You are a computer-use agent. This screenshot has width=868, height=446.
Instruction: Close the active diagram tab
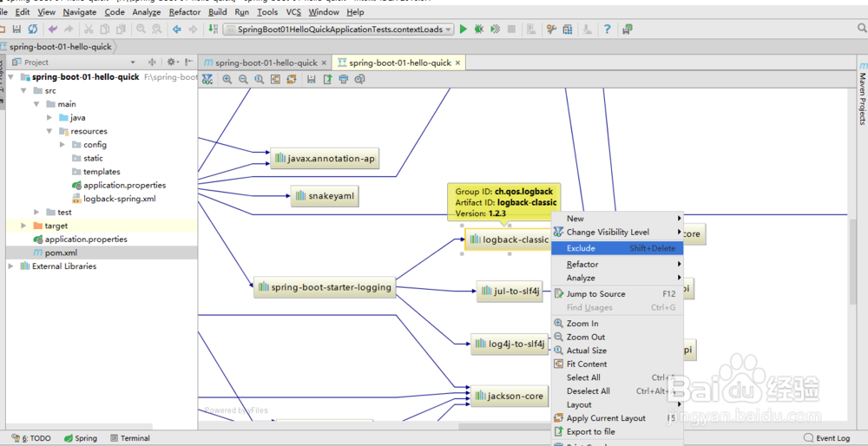(x=457, y=63)
